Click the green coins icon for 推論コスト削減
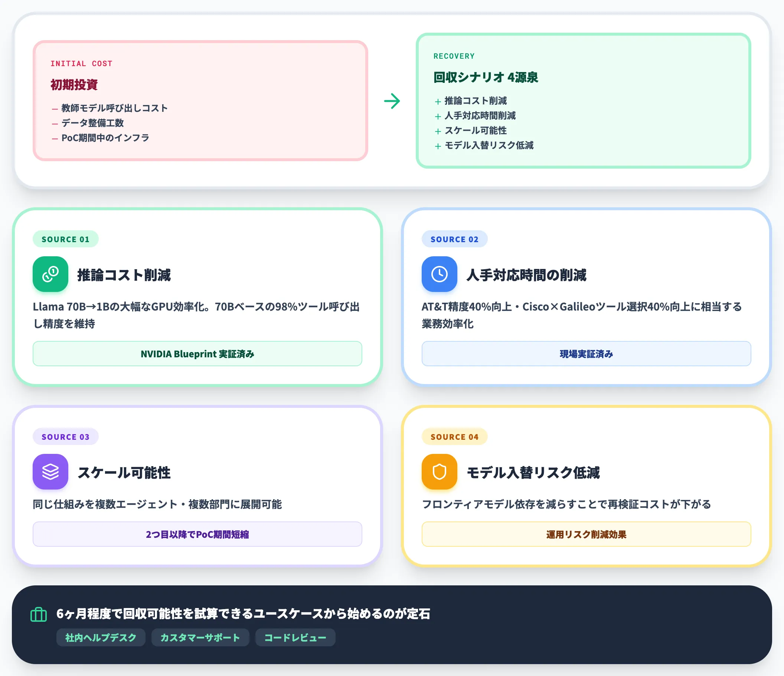The height and width of the screenshot is (676, 784). pos(50,274)
